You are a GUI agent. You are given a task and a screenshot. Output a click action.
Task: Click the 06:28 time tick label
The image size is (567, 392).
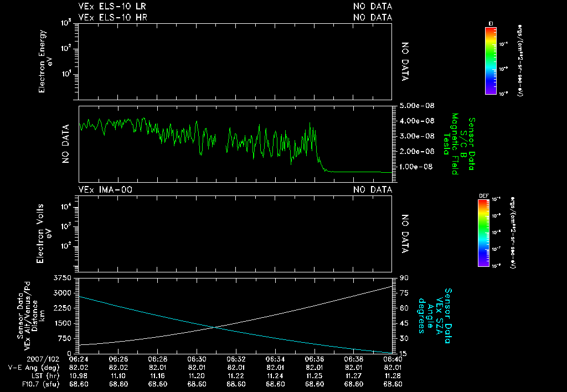pos(158,359)
